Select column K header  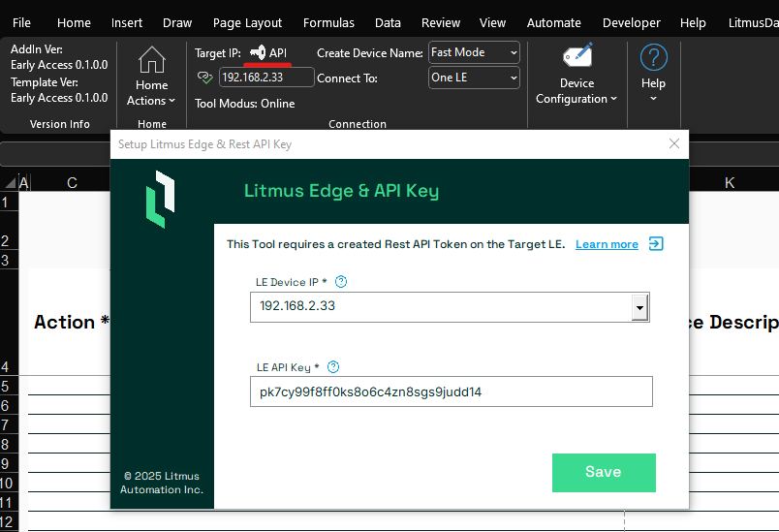point(730,183)
